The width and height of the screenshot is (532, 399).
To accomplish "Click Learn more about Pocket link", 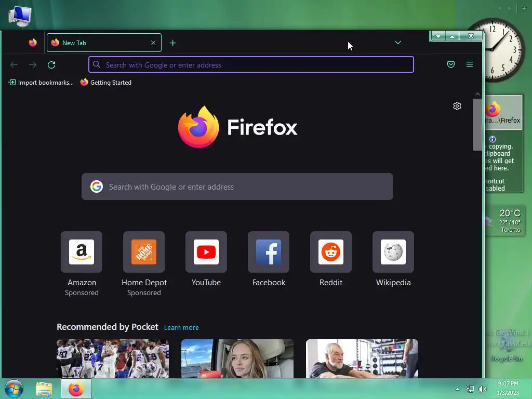I will point(181,328).
